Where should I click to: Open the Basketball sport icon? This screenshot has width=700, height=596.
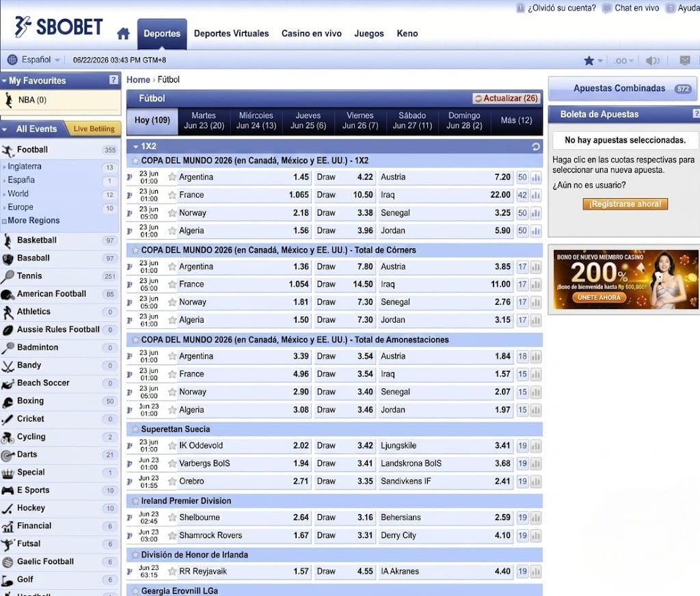(x=8, y=241)
